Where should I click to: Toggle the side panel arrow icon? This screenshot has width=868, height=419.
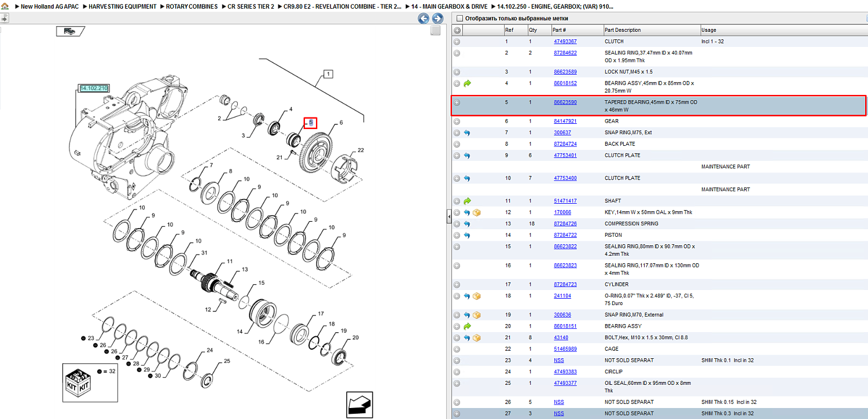[x=4, y=19]
